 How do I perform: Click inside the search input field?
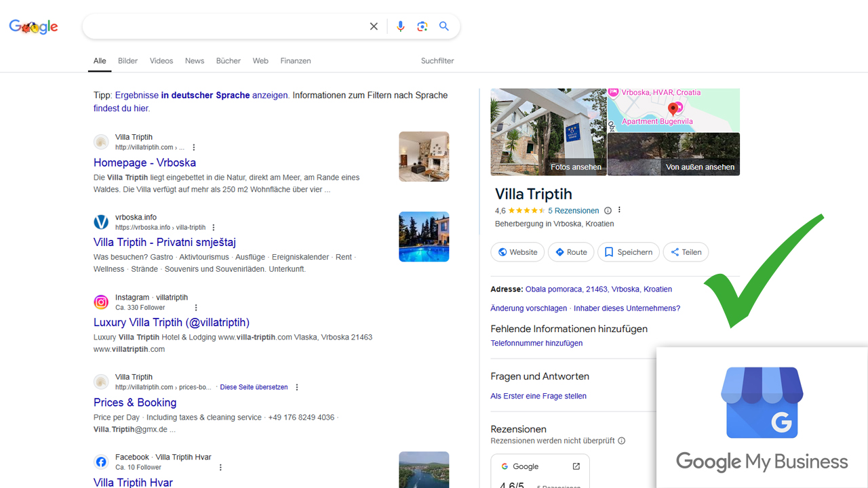(x=224, y=26)
